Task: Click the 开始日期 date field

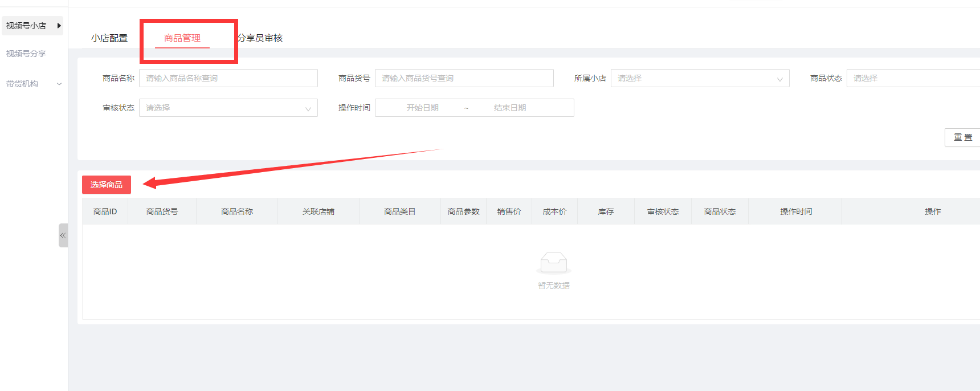Action: click(422, 108)
